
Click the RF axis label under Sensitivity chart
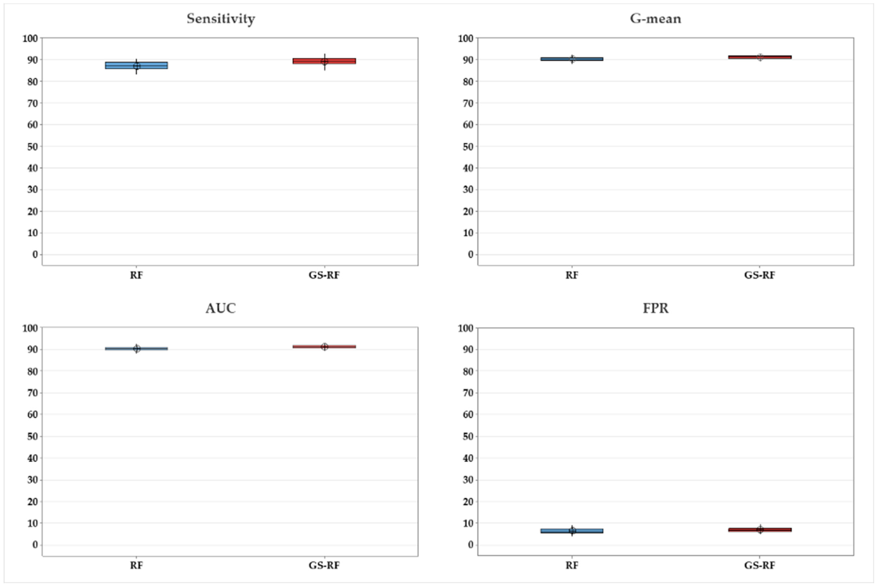coord(136,275)
